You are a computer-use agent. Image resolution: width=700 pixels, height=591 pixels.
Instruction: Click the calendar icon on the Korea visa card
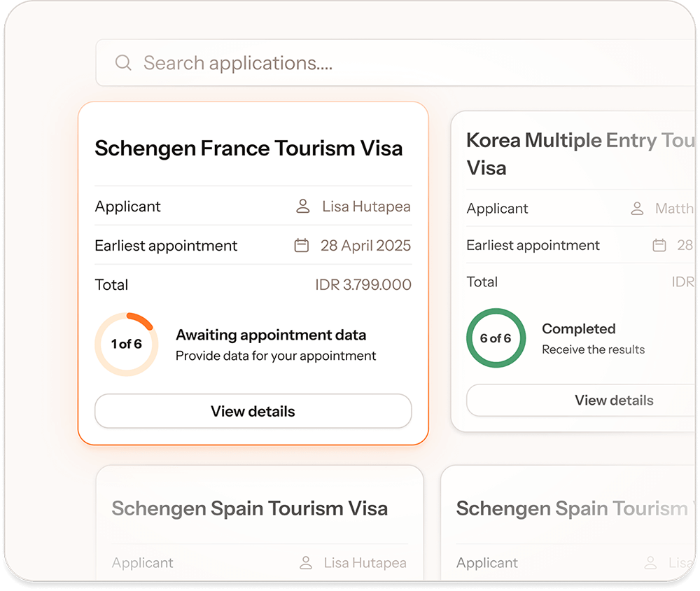[659, 245]
